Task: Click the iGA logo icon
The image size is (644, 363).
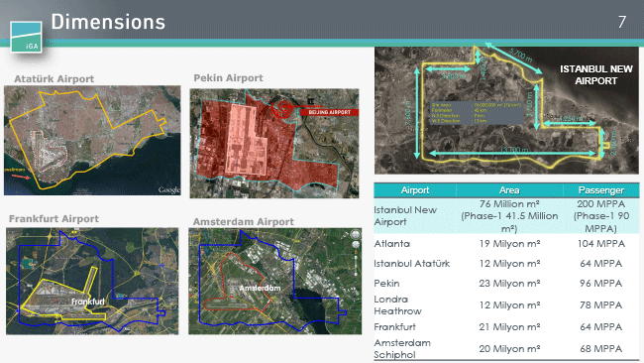Action: (27, 37)
